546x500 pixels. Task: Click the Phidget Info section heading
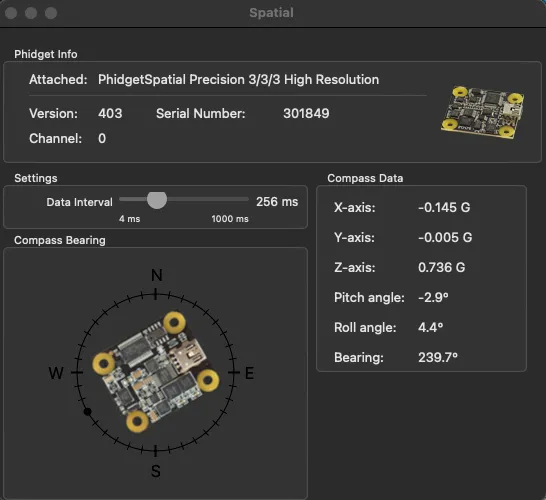pos(46,54)
